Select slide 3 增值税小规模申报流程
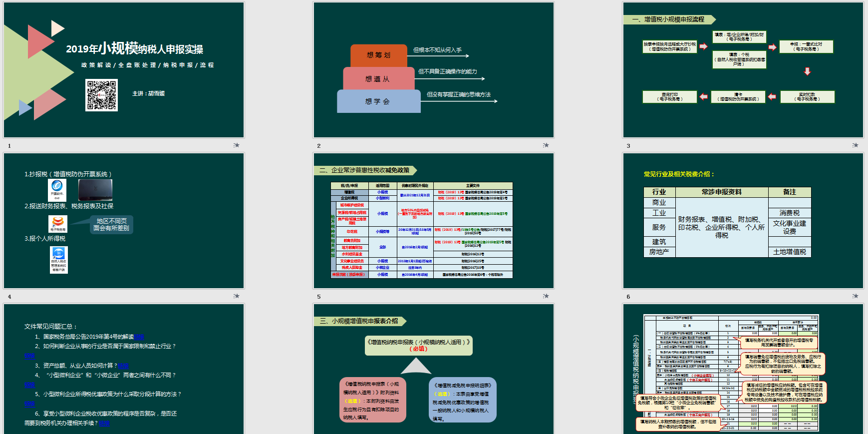Screen dimensions: 868x434 (743, 70)
